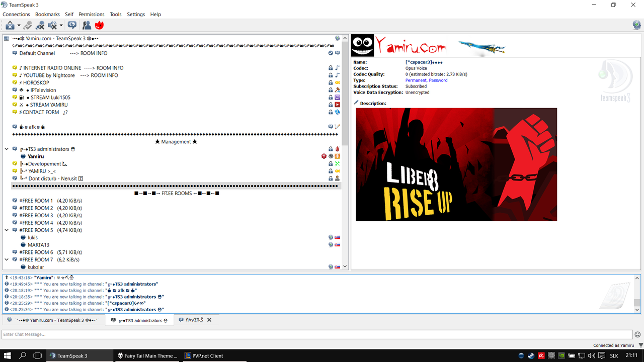Click the Enter Chat Message input field

point(317,334)
